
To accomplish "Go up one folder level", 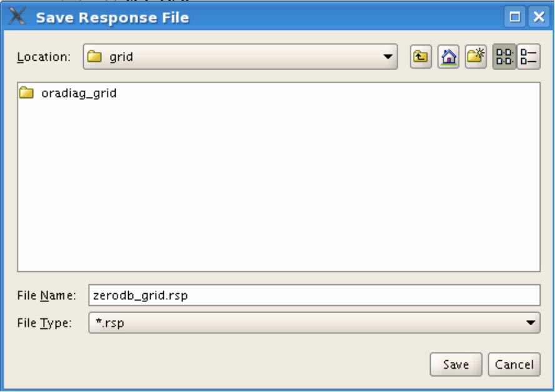I will click(x=421, y=57).
